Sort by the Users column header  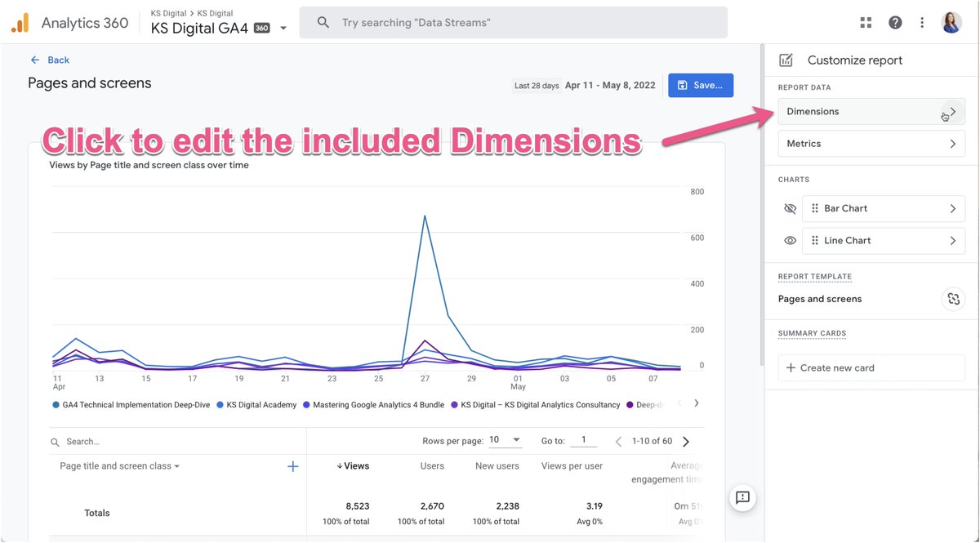432,466
